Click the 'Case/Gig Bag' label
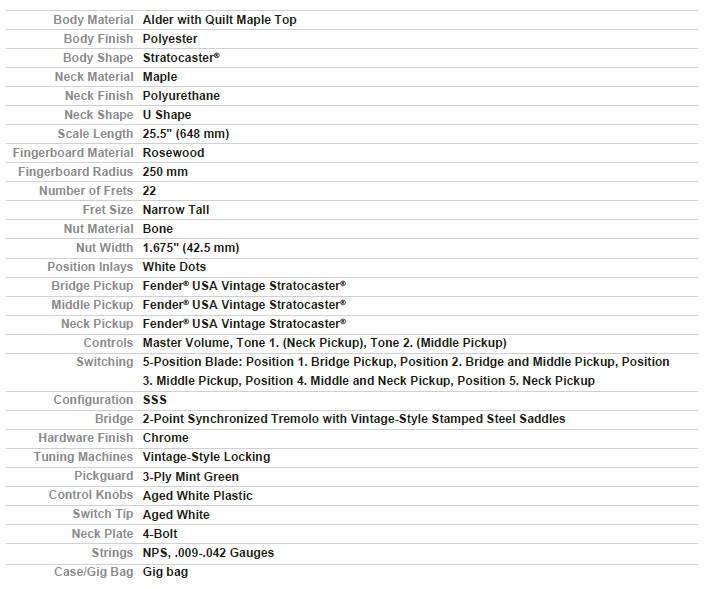The width and height of the screenshot is (711, 589). pos(94,573)
